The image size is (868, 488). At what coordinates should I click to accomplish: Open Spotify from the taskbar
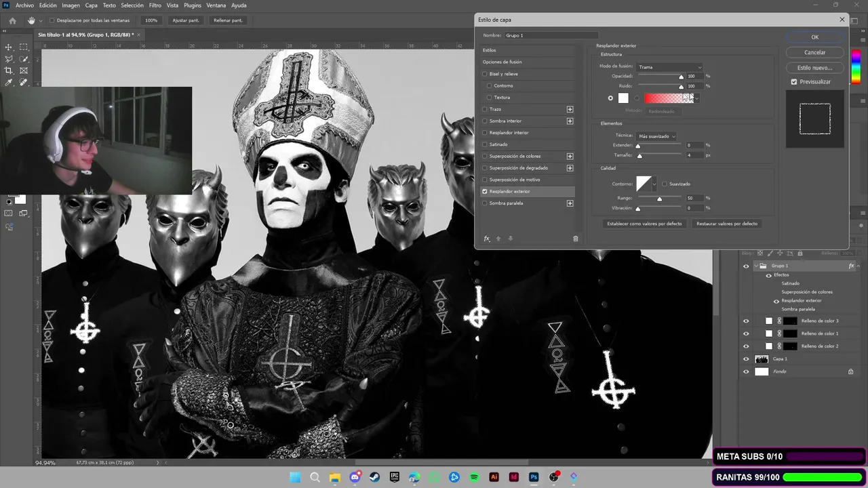pos(474,477)
